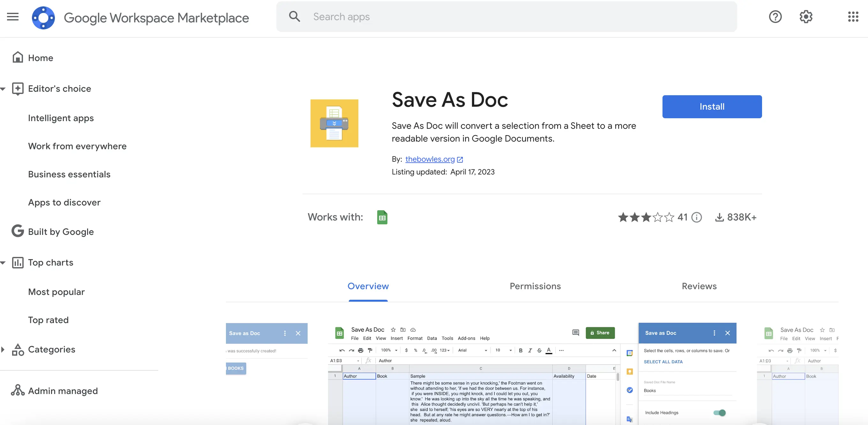Click the search magnifier icon
The width and height of the screenshot is (868, 425).
[294, 17]
